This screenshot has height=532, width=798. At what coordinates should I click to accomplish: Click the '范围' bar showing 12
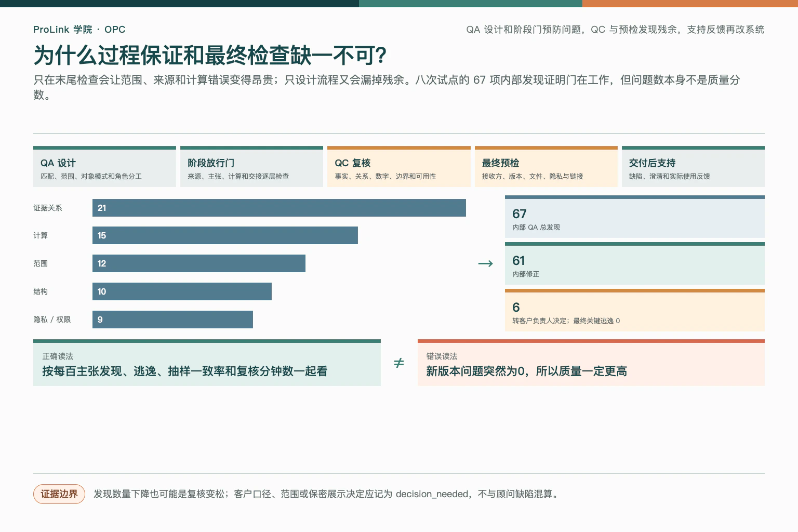[x=199, y=263]
